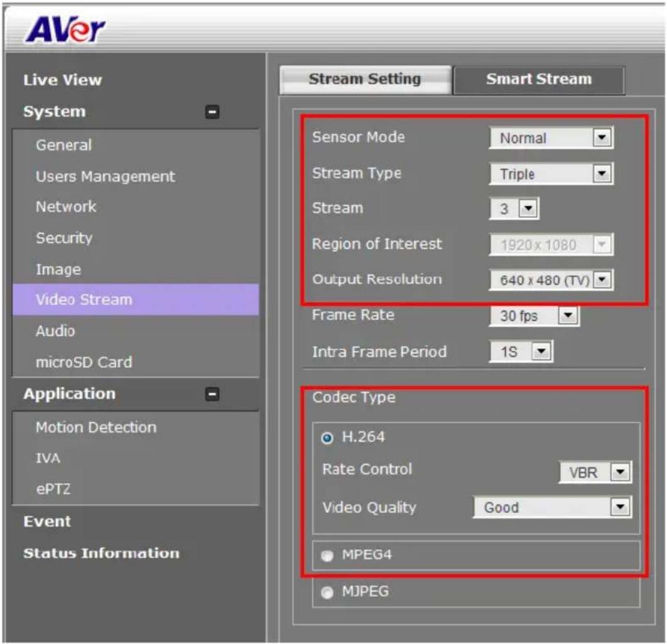
Task: Go to Users Management
Action: click(105, 176)
